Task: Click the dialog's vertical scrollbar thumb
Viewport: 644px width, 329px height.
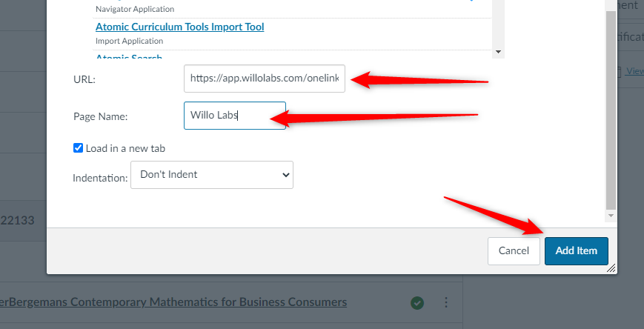Action: 611,111
